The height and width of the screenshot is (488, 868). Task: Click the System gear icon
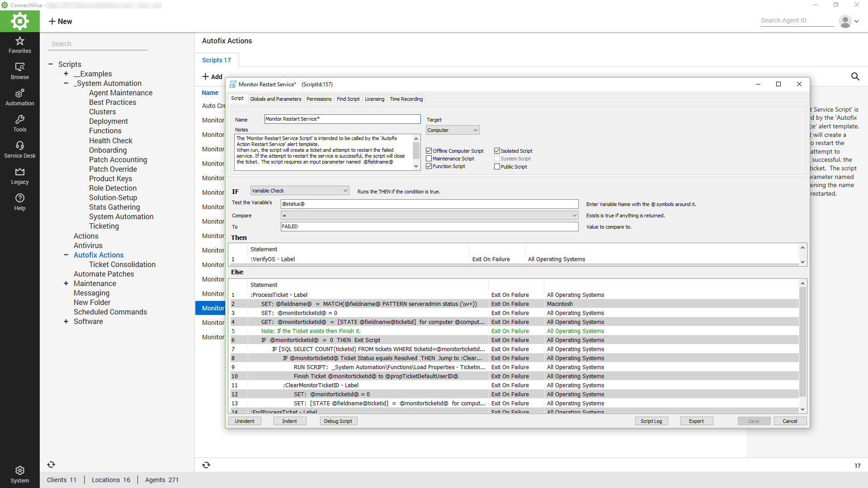pyautogui.click(x=20, y=470)
